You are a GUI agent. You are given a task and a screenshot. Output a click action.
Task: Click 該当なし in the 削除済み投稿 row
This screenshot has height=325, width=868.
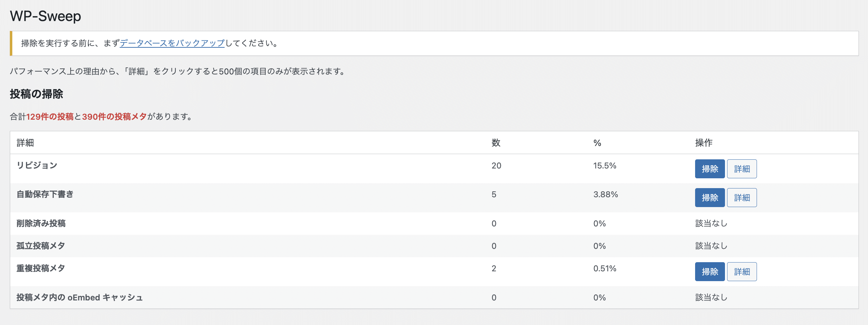click(x=711, y=224)
